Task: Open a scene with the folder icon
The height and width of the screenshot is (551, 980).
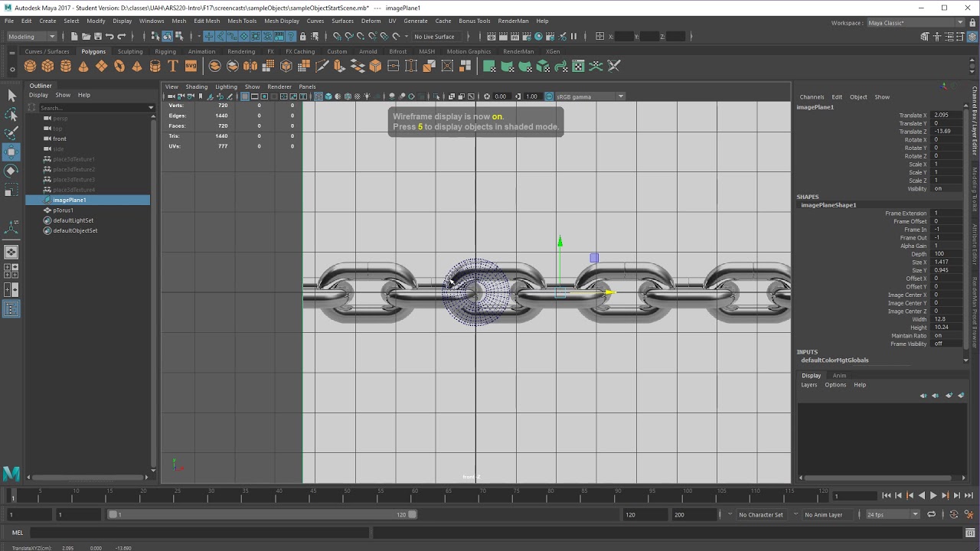Action: (87, 37)
